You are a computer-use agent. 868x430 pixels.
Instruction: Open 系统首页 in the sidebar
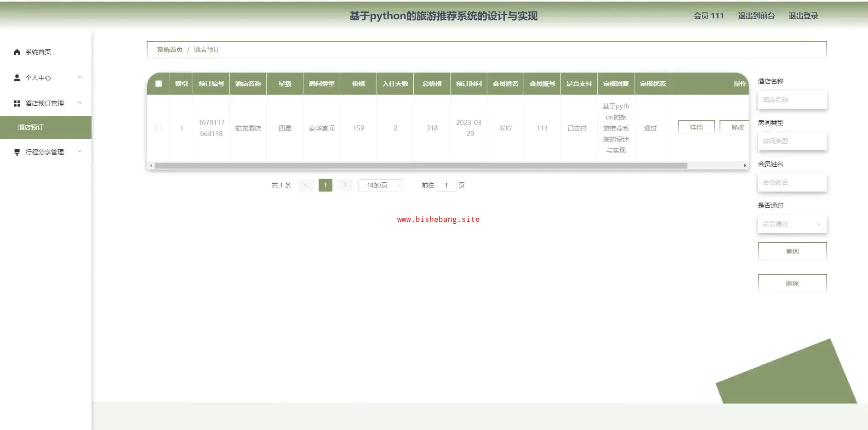pos(46,52)
